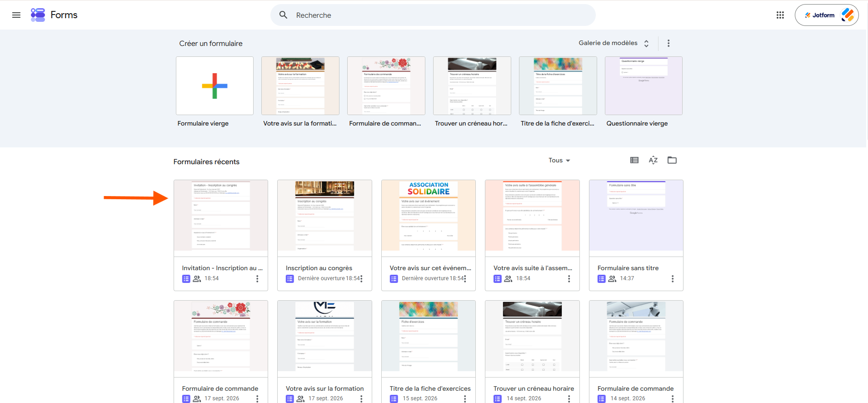
Task: Click the Créer un formulaire heading
Action: [211, 44]
